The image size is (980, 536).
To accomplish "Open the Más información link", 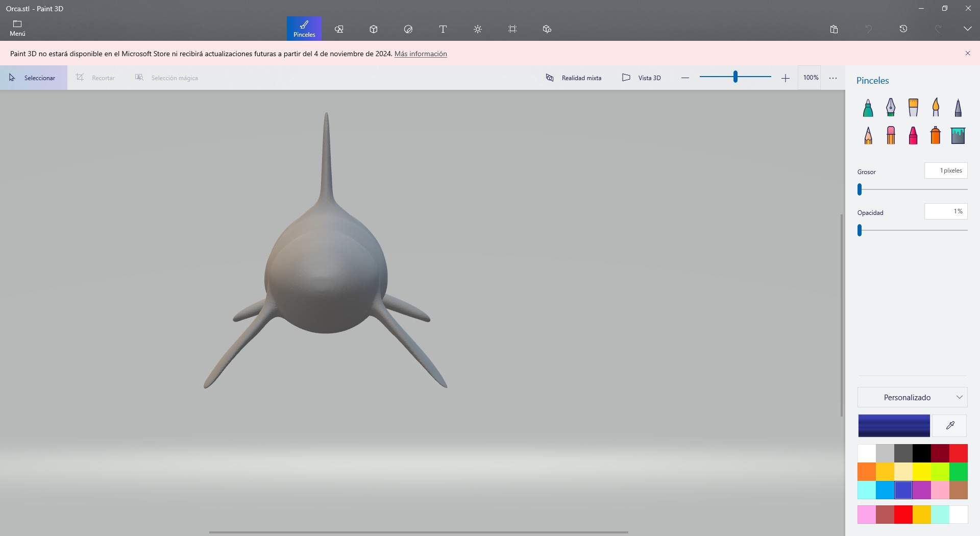I will [421, 54].
